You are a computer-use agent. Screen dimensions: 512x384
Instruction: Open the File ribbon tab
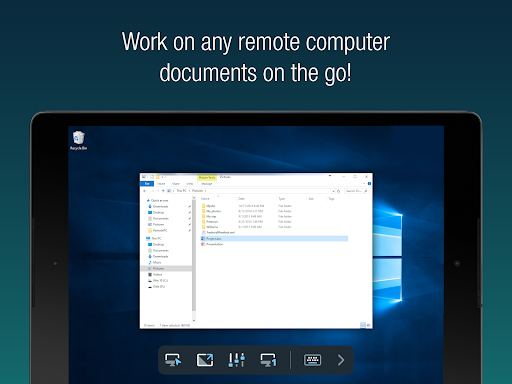coord(147,184)
